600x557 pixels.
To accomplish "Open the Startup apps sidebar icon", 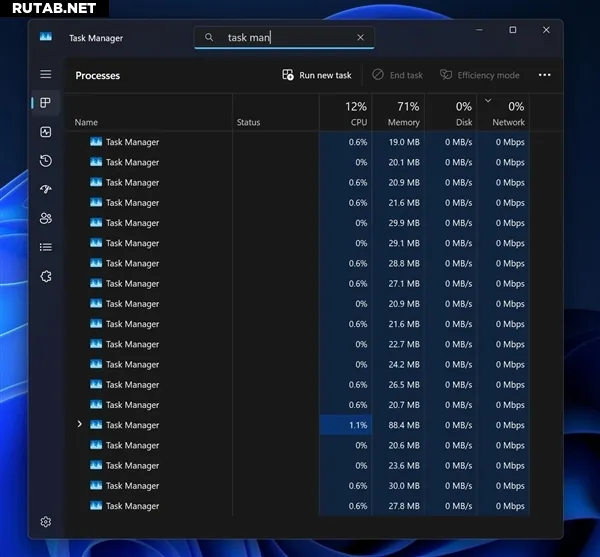I will (x=46, y=189).
